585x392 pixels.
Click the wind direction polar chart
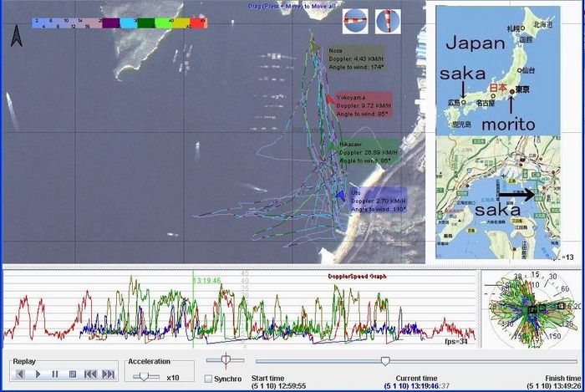[529, 309]
